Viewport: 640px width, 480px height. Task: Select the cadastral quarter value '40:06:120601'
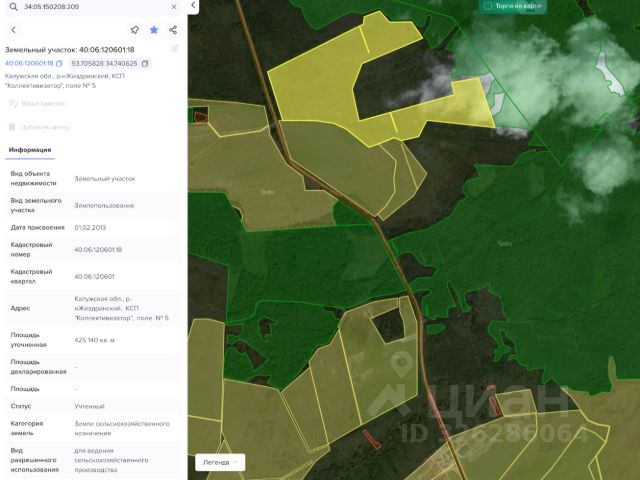coord(94,276)
